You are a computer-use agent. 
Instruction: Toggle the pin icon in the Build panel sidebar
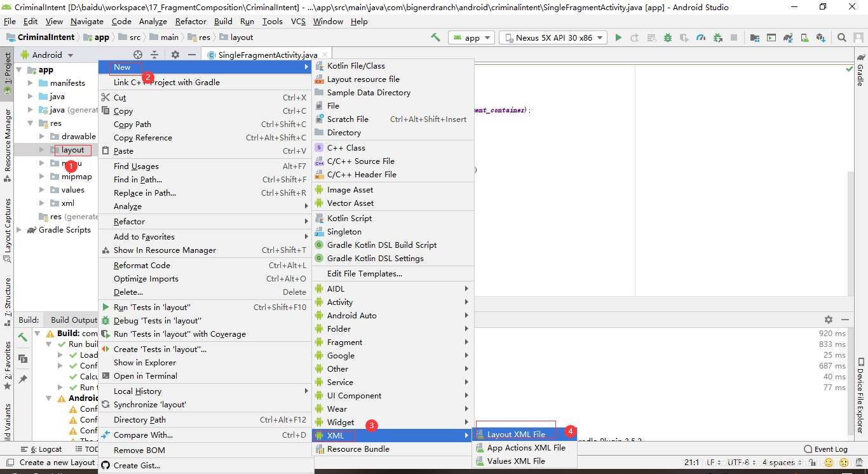click(23, 379)
